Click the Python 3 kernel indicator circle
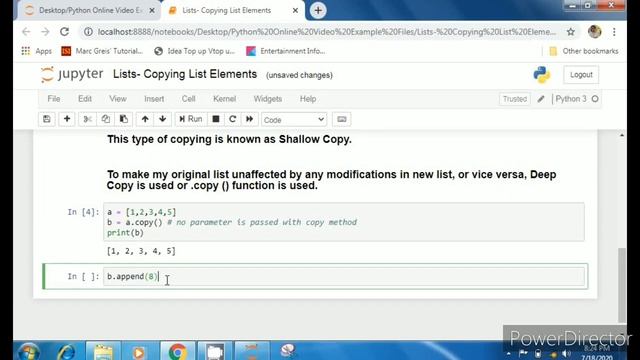The width and height of the screenshot is (640, 360). (x=595, y=99)
